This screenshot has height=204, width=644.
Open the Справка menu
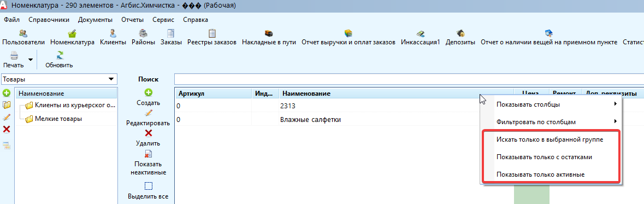196,20
